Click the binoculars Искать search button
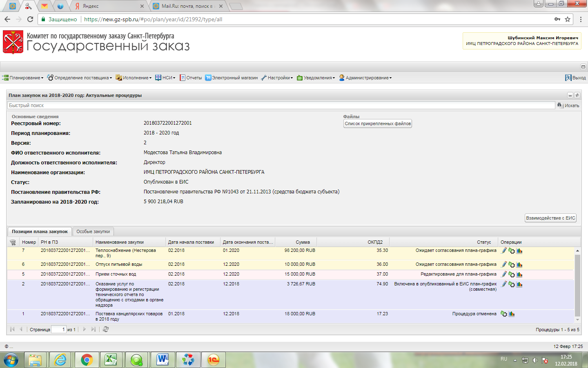The width and height of the screenshot is (588, 368). click(568, 105)
